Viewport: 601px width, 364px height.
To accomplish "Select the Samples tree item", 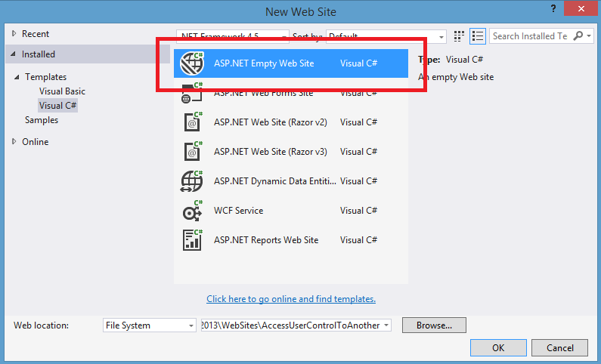I will (x=42, y=120).
